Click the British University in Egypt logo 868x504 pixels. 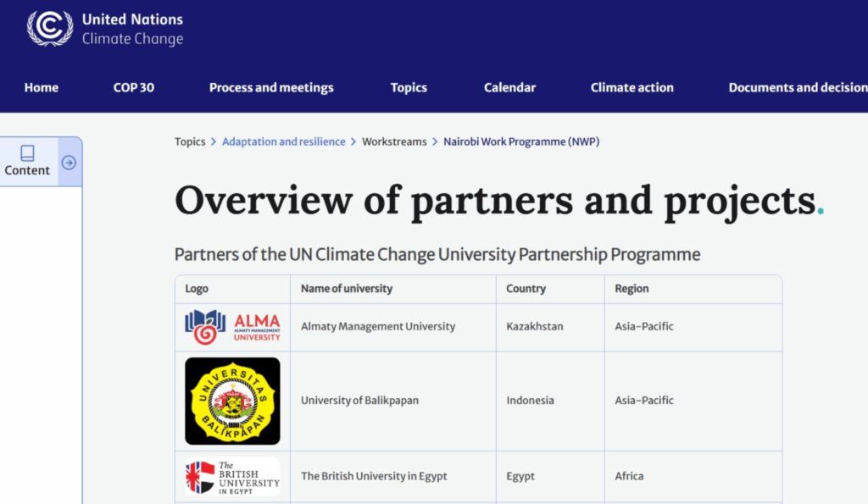click(x=232, y=477)
